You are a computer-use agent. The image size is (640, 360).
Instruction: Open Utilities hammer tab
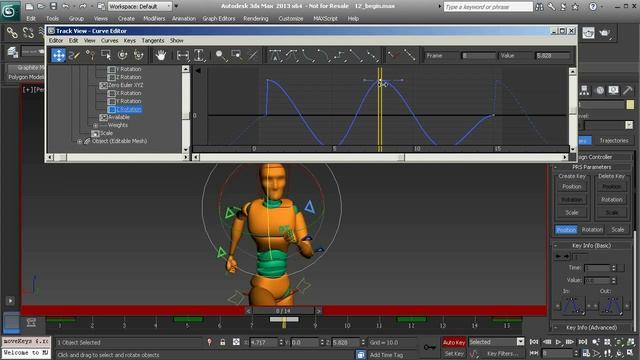click(x=627, y=90)
